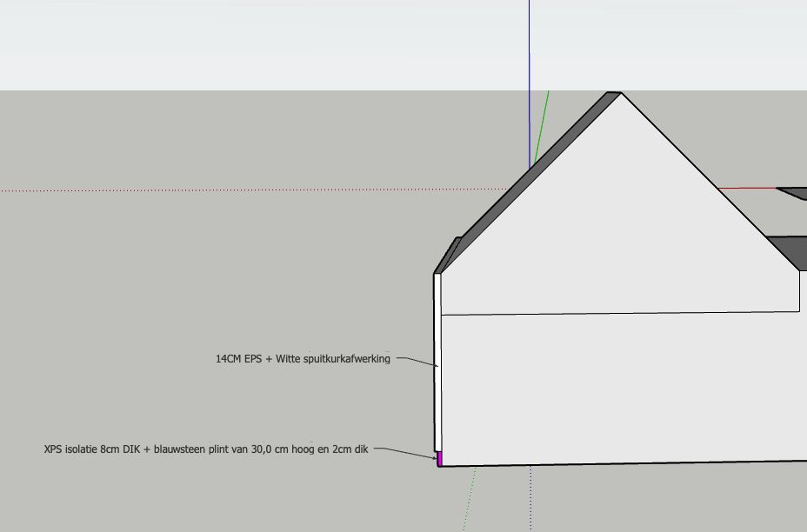The image size is (807, 532).
Task: Select the lower rectangular wall face
Action: coord(624,389)
